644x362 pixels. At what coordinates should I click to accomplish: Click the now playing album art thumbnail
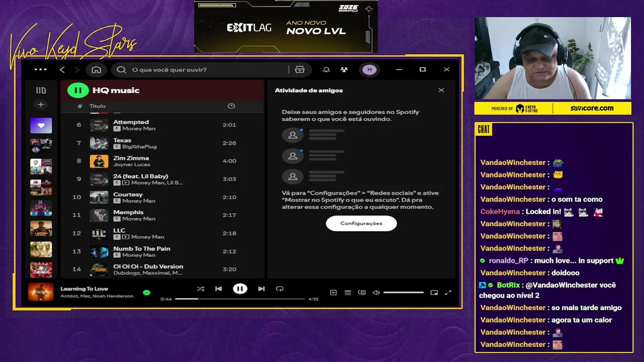coord(41,292)
